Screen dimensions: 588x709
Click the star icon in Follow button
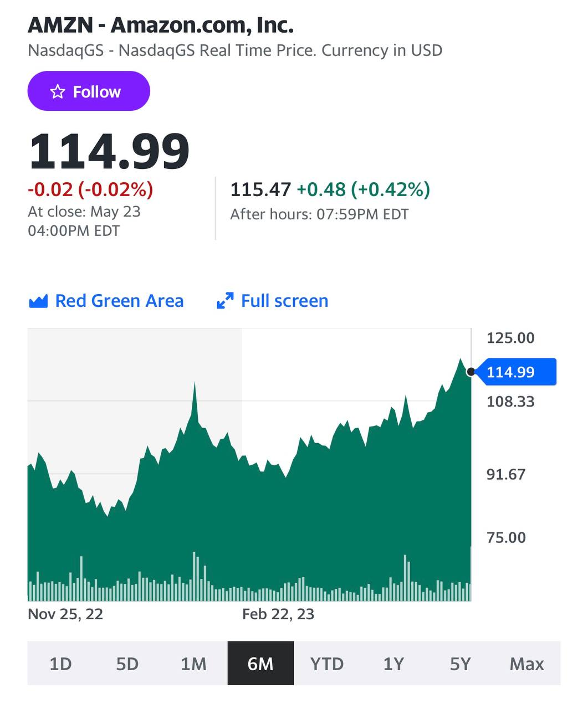click(58, 92)
